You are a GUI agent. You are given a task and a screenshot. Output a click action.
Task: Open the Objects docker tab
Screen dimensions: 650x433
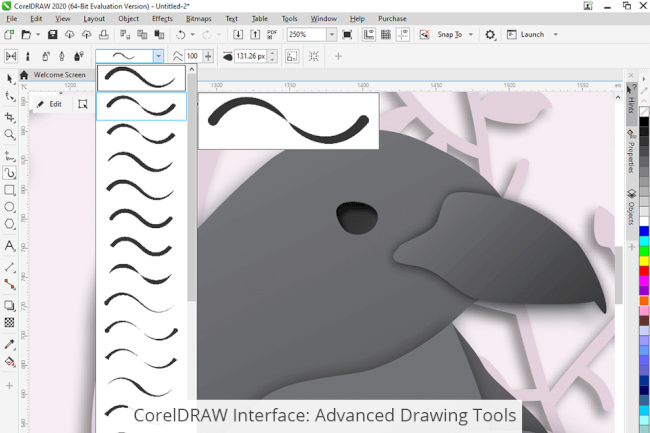tap(631, 208)
